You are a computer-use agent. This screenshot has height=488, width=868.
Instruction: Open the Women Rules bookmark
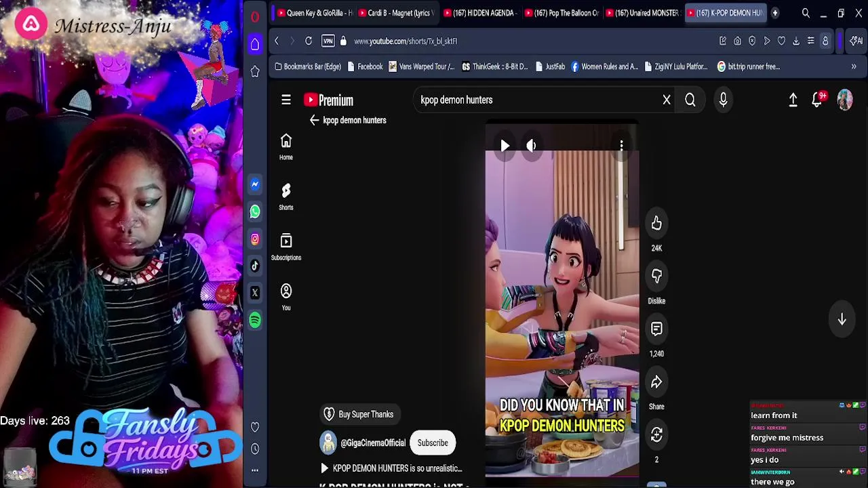(x=604, y=66)
